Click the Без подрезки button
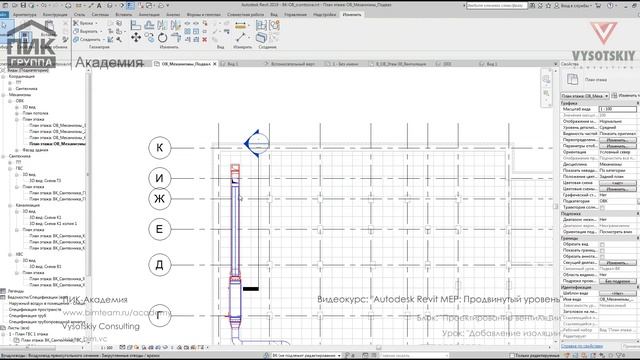Viewport: 640px width, 360px height. [617, 281]
